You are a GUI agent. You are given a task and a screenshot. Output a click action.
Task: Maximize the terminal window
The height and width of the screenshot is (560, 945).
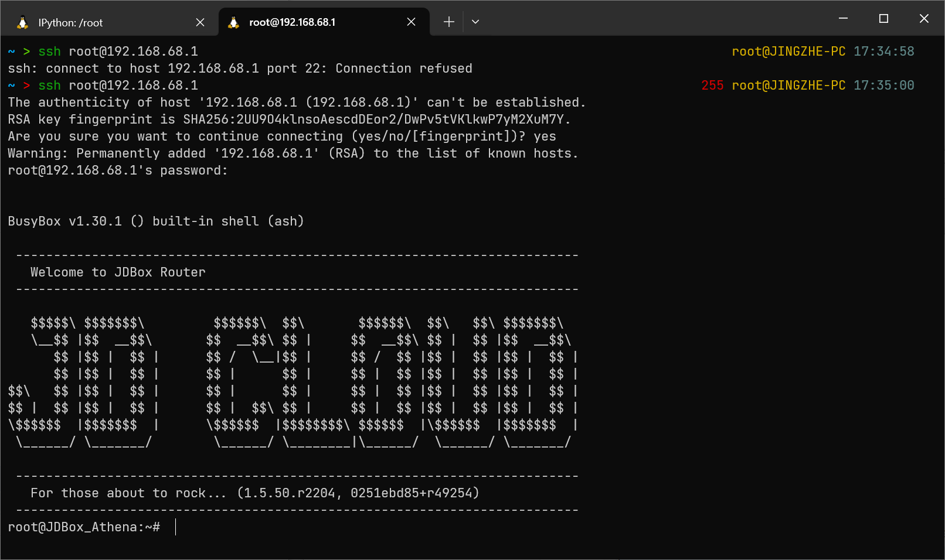tap(883, 19)
